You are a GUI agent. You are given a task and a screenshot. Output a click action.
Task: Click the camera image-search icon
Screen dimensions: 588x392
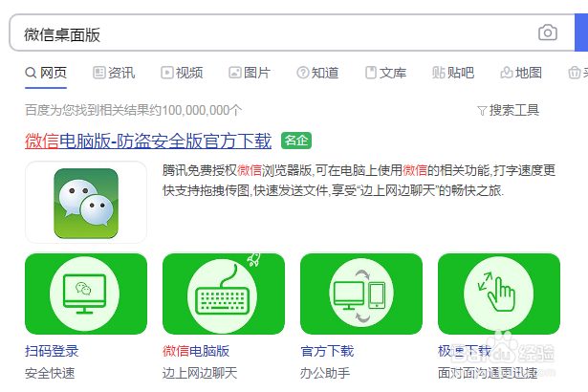pos(548,33)
